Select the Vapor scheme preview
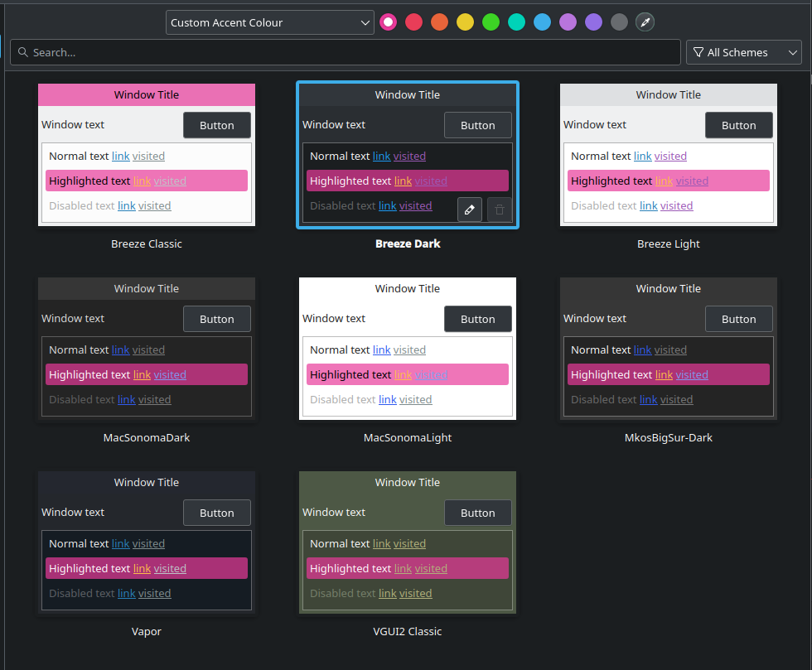The height and width of the screenshot is (670, 812). pyautogui.click(x=147, y=542)
